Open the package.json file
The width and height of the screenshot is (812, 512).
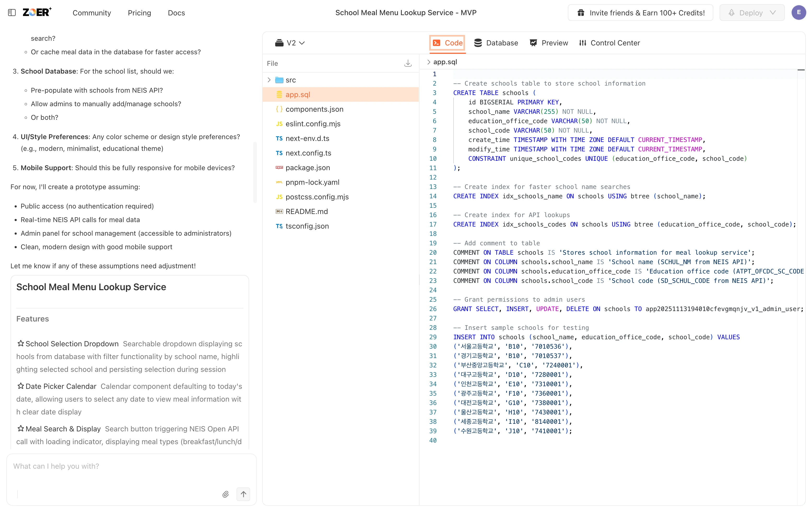point(308,168)
